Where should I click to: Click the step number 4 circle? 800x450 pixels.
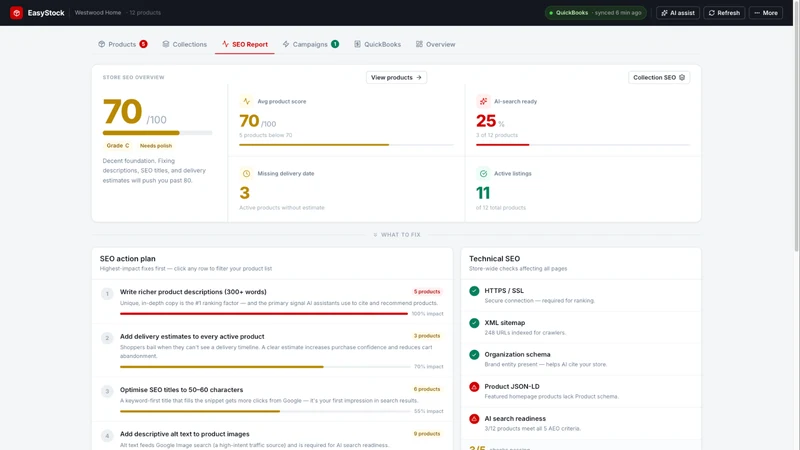(107, 436)
